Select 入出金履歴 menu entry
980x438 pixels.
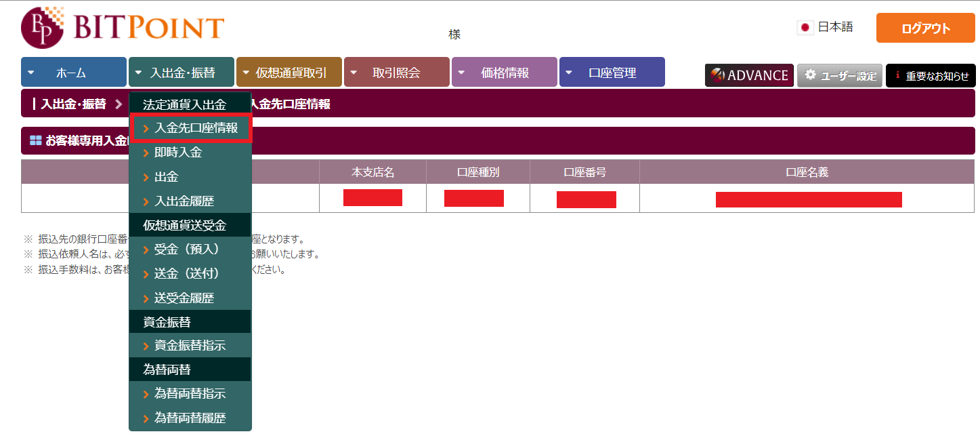point(190,201)
